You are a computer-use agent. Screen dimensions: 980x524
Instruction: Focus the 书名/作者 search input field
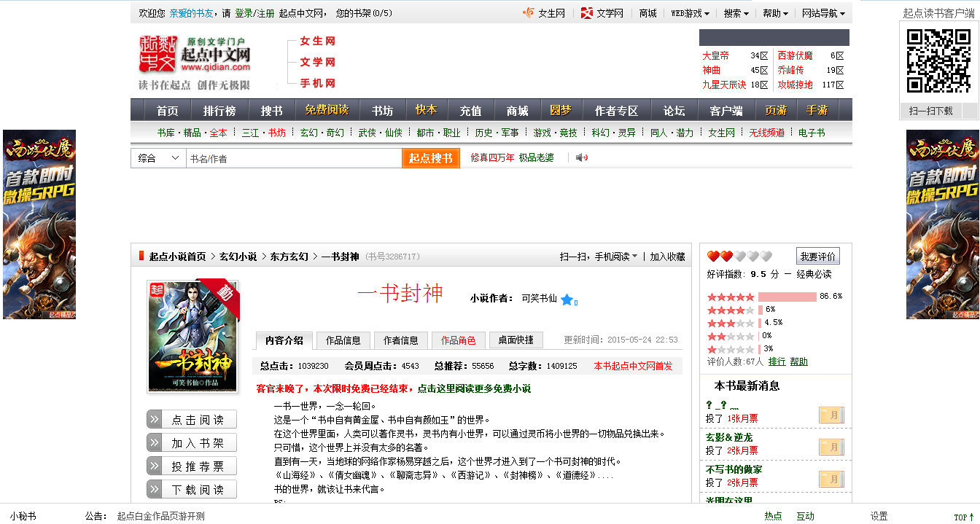click(294, 158)
